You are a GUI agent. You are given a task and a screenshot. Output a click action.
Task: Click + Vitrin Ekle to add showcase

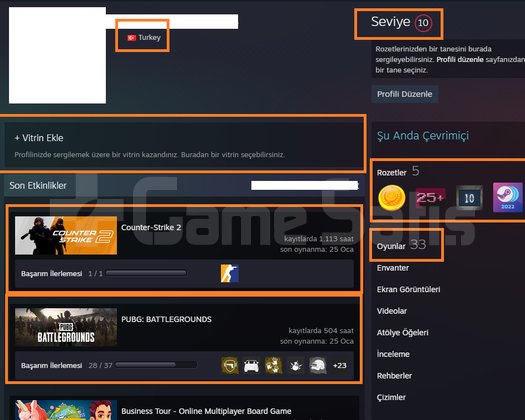pos(39,138)
